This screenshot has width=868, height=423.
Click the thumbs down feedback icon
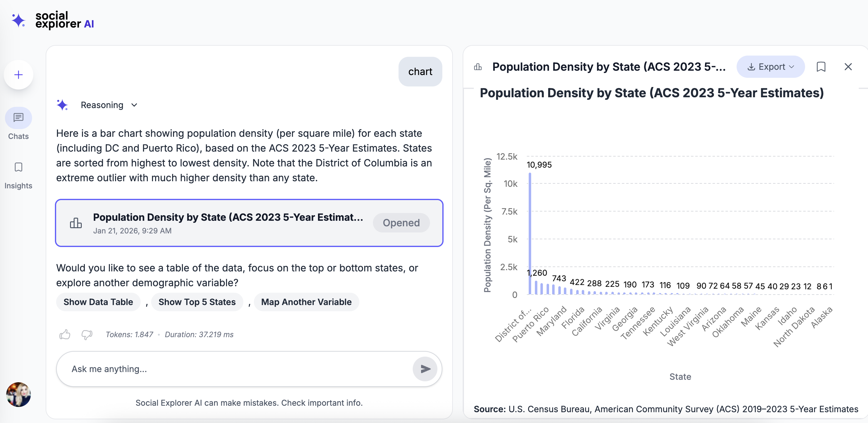coord(87,334)
